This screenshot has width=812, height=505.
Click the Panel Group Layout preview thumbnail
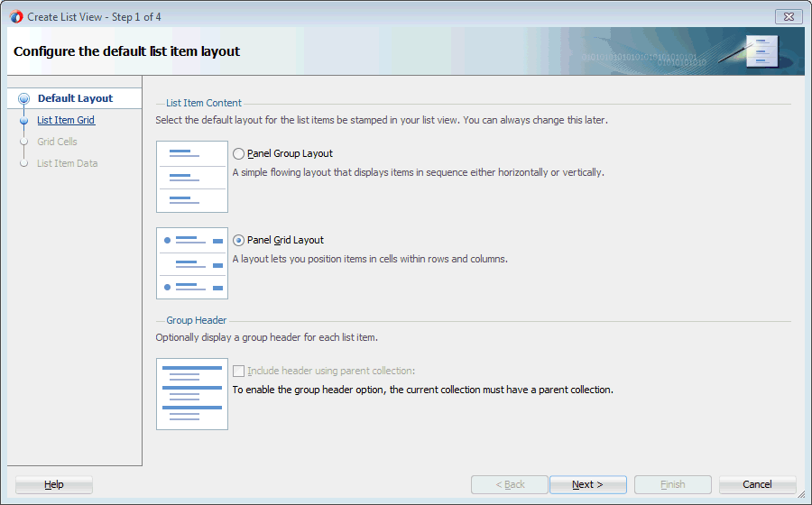click(192, 177)
